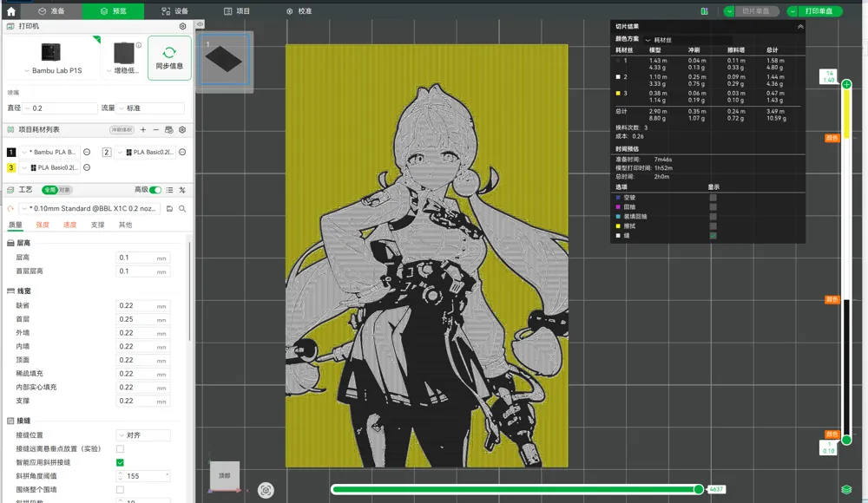The width and height of the screenshot is (868, 503).
Task: Open 接缝位置 seam position dropdown
Action: pos(143,435)
